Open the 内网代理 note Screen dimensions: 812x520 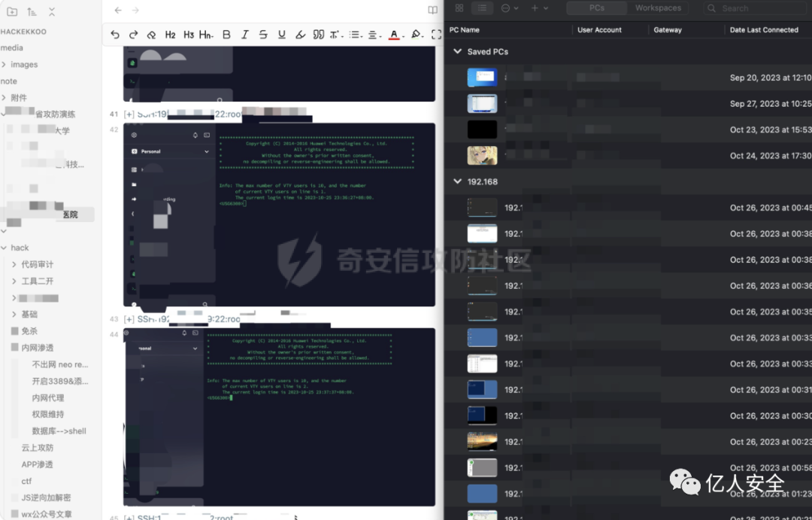tap(48, 397)
